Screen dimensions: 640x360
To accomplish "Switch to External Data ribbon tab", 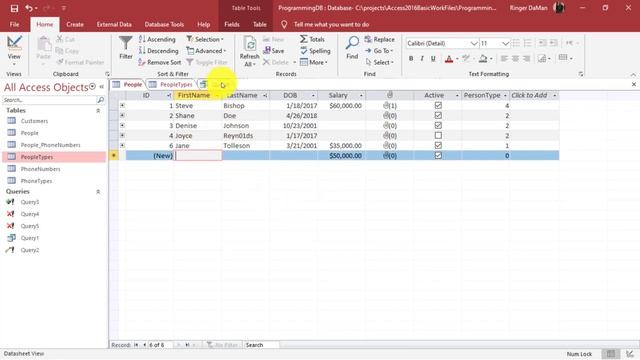I will 114,24.
